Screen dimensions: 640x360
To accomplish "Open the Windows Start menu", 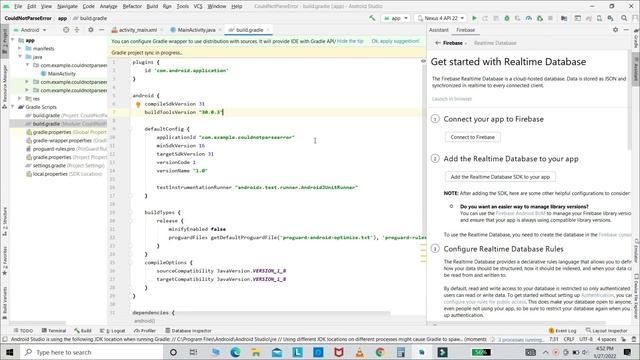I will (10, 352).
